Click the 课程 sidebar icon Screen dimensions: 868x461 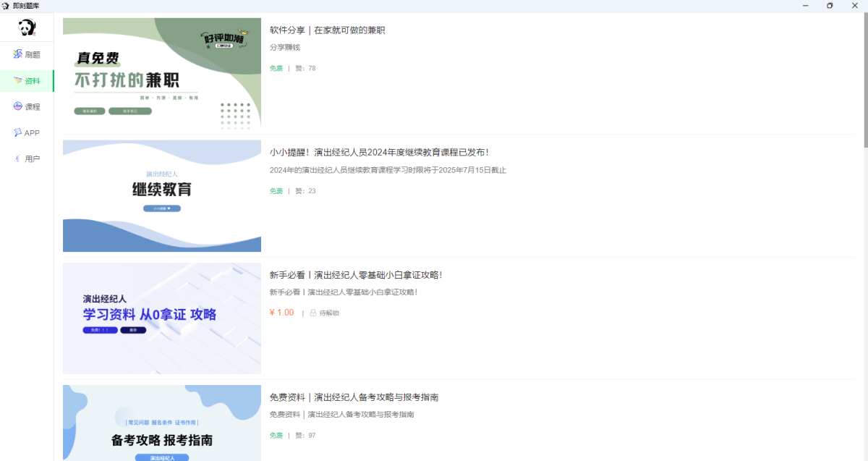(18, 106)
